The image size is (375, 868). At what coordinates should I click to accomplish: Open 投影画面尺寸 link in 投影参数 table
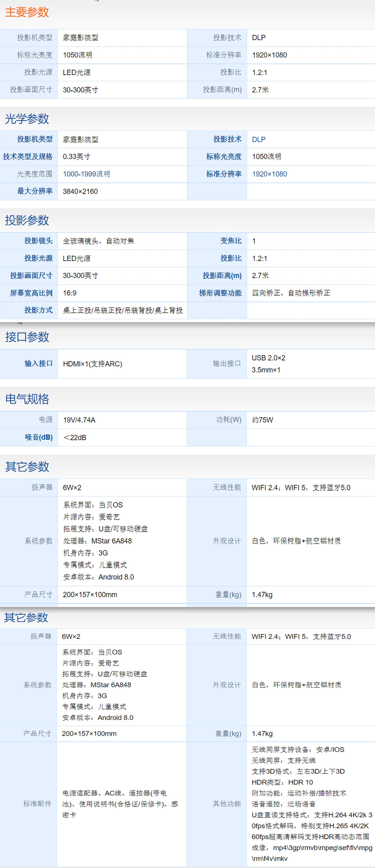[x=31, y=276]
